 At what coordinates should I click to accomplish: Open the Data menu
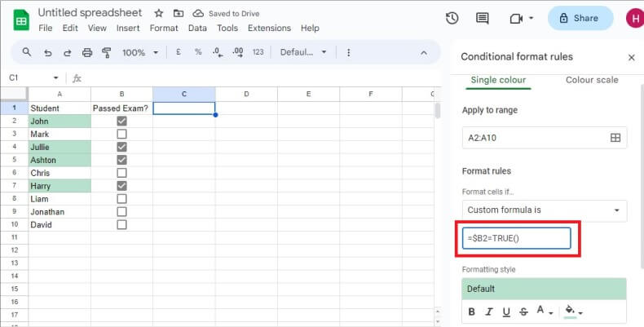click(197, 28)
